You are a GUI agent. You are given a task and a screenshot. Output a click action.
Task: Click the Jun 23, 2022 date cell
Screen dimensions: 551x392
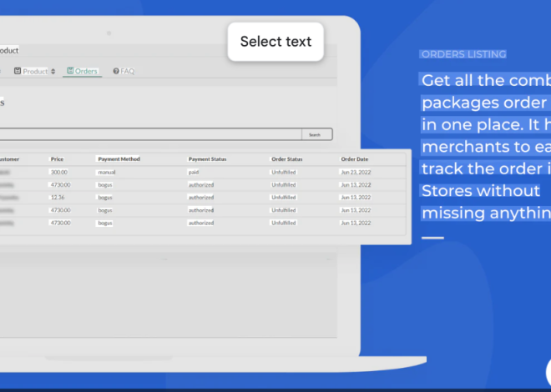tap(356, 172)
